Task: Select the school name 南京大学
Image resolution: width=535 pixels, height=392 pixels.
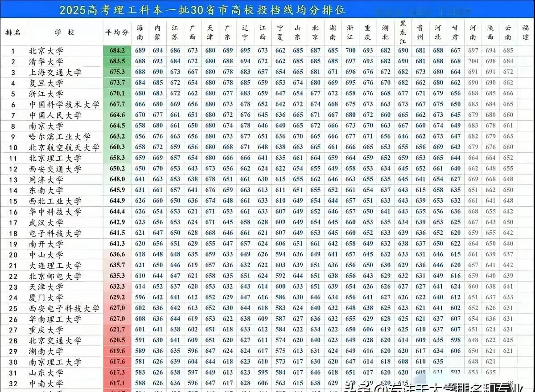Action: [46, 126]
